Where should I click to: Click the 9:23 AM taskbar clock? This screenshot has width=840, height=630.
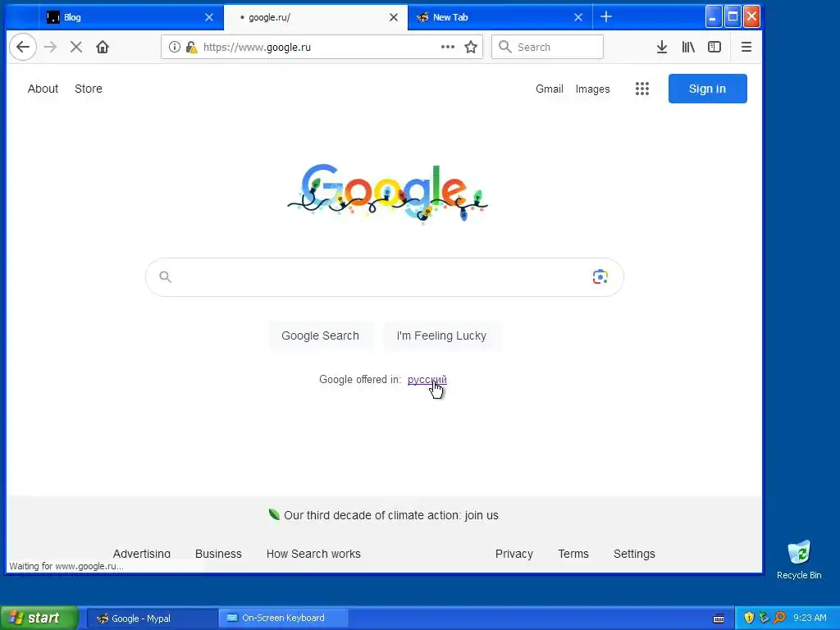[810, 618]
